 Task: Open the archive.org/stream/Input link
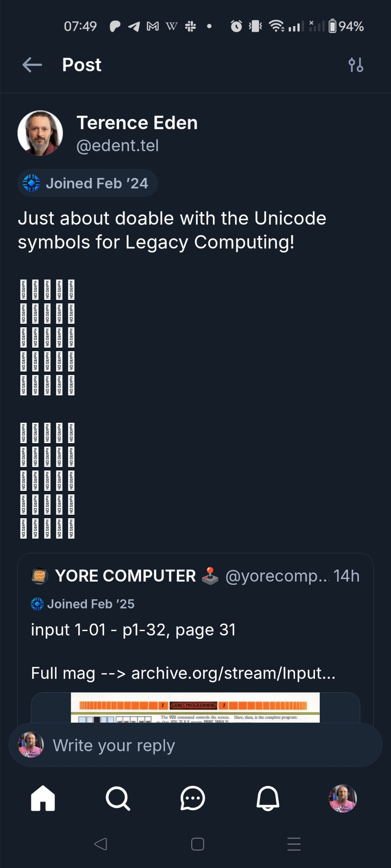tap(233, 673)
